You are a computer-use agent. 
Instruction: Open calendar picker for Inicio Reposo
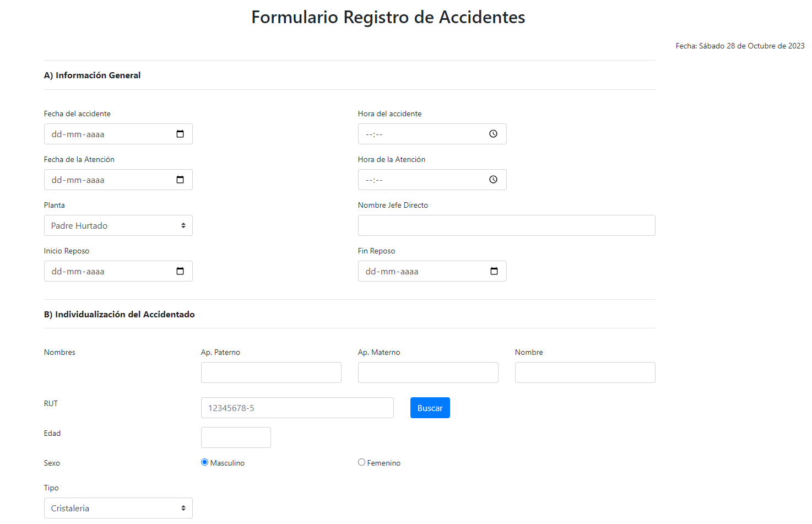pos(180,271)
